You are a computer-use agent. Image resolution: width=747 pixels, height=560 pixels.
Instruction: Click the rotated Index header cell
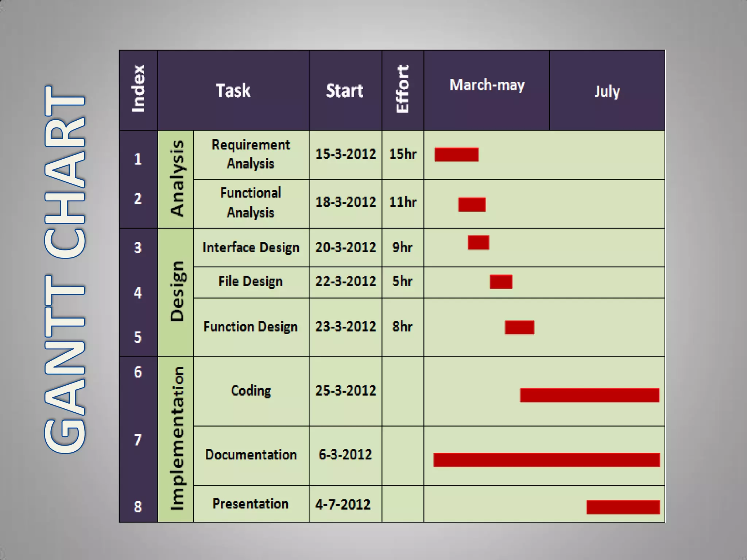click(x=138, y=89)
